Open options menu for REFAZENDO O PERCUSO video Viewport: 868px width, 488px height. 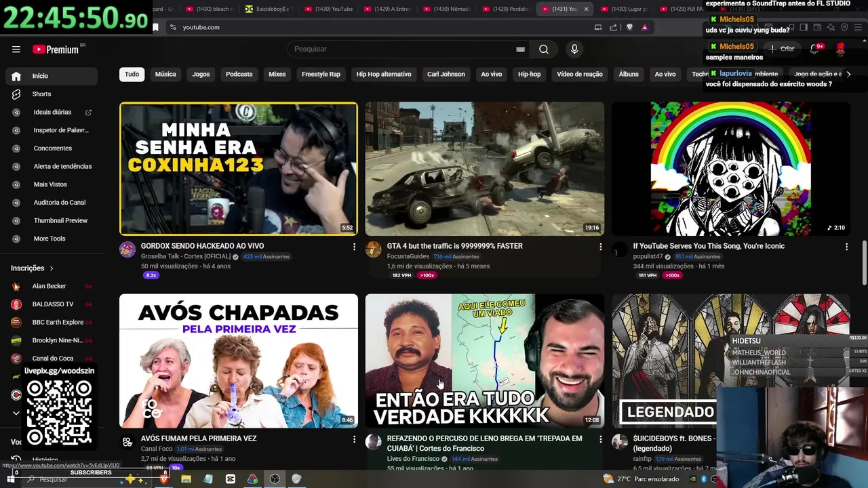click(x=600, y=439)
